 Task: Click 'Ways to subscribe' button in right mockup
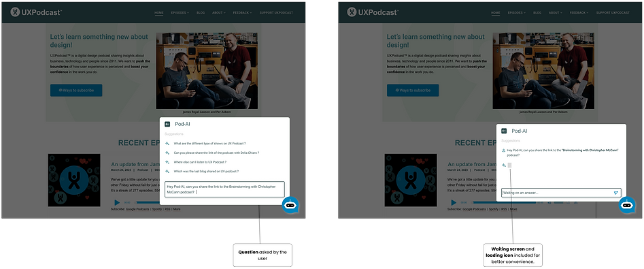click(x=413, y=90)
